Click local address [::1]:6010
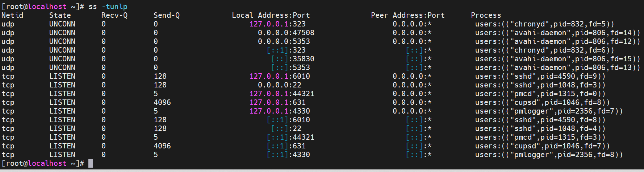The width and height of the screenshot is (644, 172). pyautogui.click(x=288, y=120)
